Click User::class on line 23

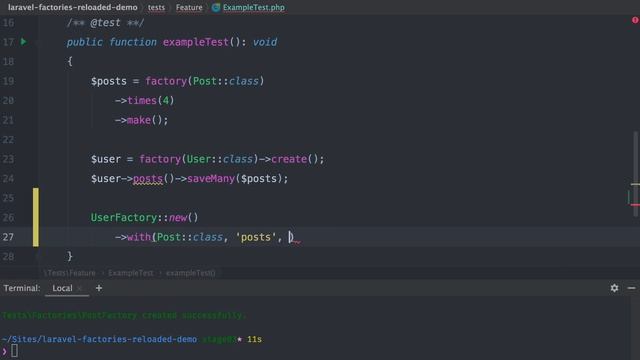(x=220, y=159)
